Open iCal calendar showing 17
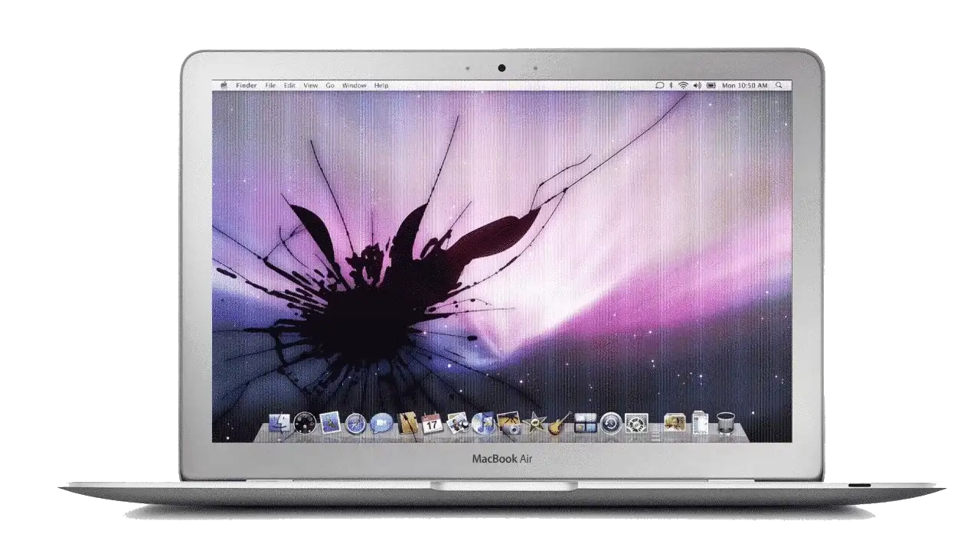The image size is (980, 550). 433,423
